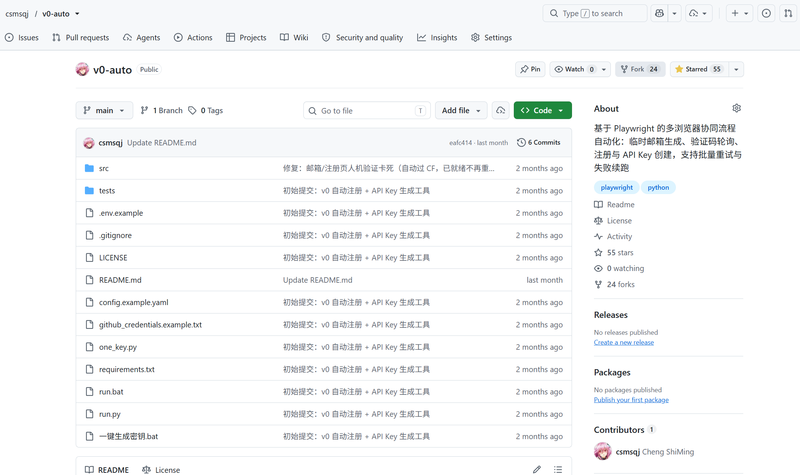The width and height of the screenshot is (800, 475).
Task: Open README outline list icon
Action: (x=558, y=469)
